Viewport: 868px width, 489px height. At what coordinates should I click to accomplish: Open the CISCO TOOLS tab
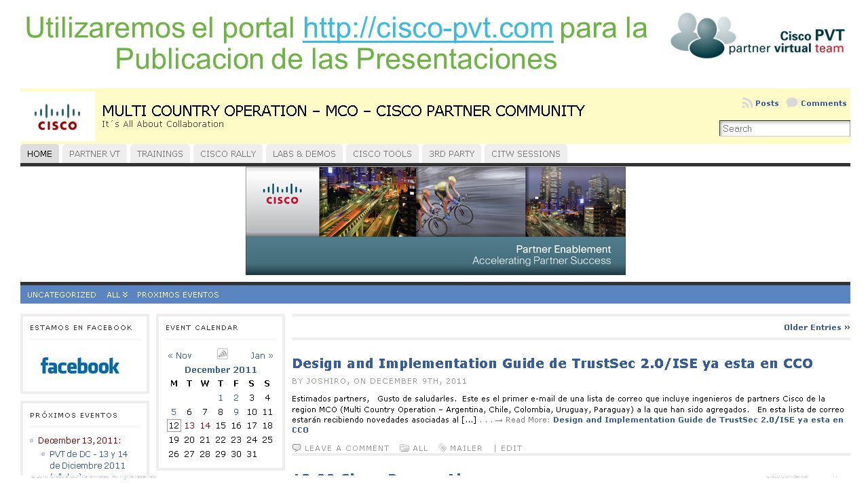tap(382, 154)
